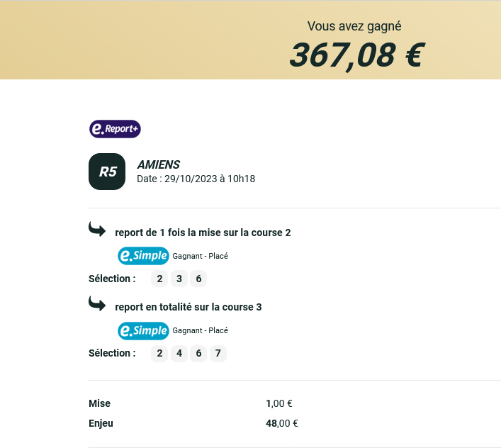501x448 pixels.
Task: Click the AMIENS race title
Action: coord(159,164)
